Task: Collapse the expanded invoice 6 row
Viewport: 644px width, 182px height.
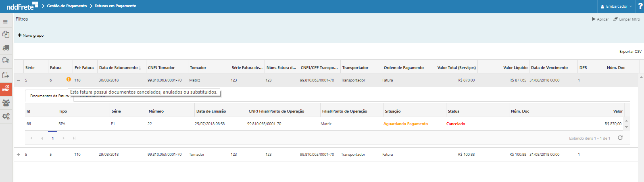Action: [x=19, y=80]
